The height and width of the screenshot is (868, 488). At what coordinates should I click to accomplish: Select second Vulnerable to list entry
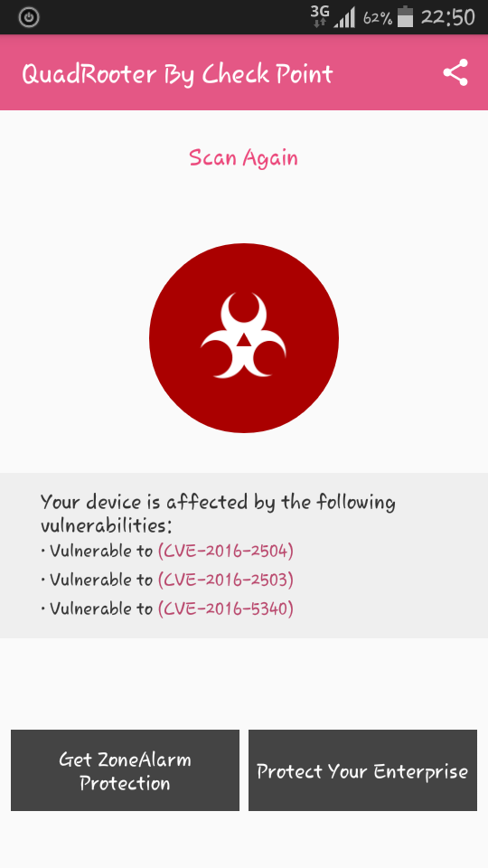point(167,580)
